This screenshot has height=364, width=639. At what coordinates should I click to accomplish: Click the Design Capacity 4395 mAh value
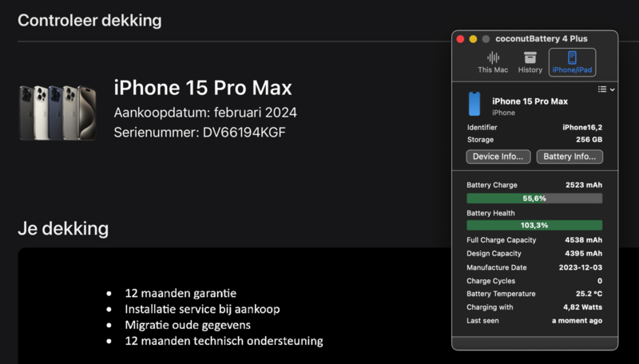click(x=583, y=253)
